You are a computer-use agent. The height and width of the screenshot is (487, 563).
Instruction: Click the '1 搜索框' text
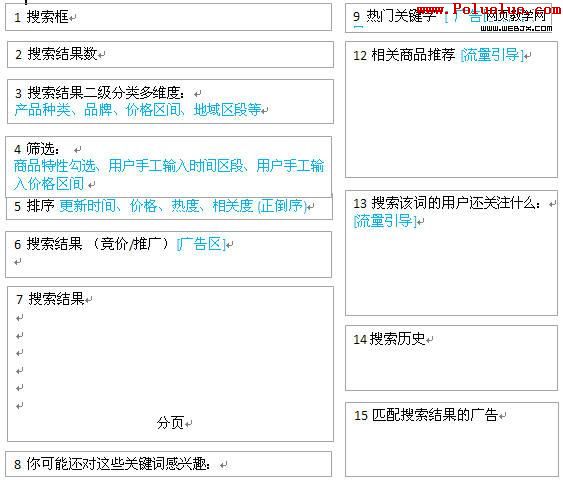click(x=41, y=17)
